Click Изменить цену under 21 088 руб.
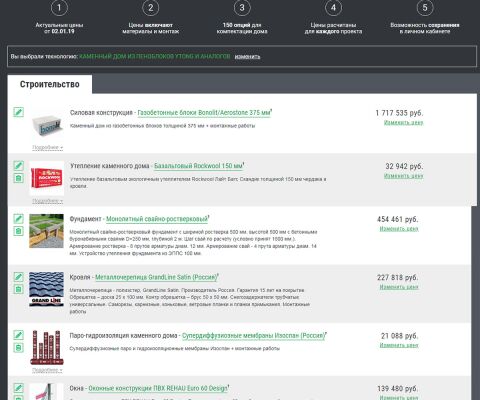This screenshot has width=480, height=400. 399,345
